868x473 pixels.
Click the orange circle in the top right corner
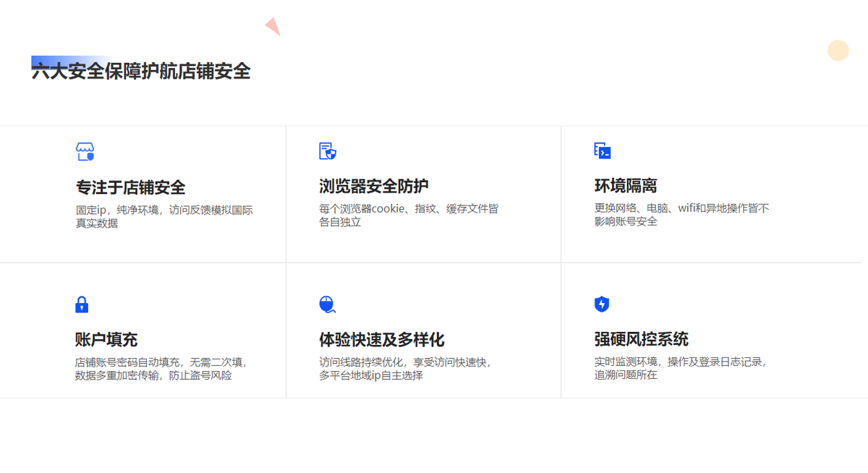(x=838, y=50)
